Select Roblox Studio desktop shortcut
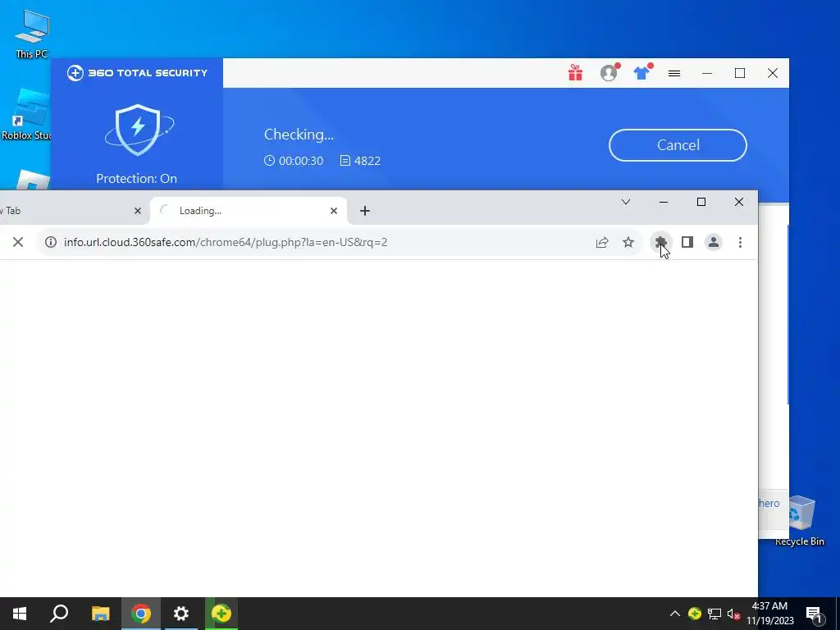Image resolution: width=840 pixels, height=630 pixels. [x=25, y=115]
